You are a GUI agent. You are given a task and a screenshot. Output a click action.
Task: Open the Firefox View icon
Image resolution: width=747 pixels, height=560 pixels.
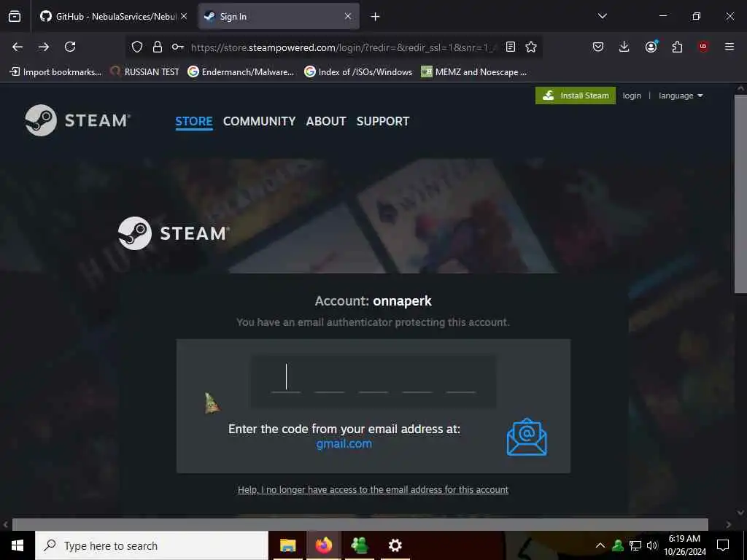(15, 16)
